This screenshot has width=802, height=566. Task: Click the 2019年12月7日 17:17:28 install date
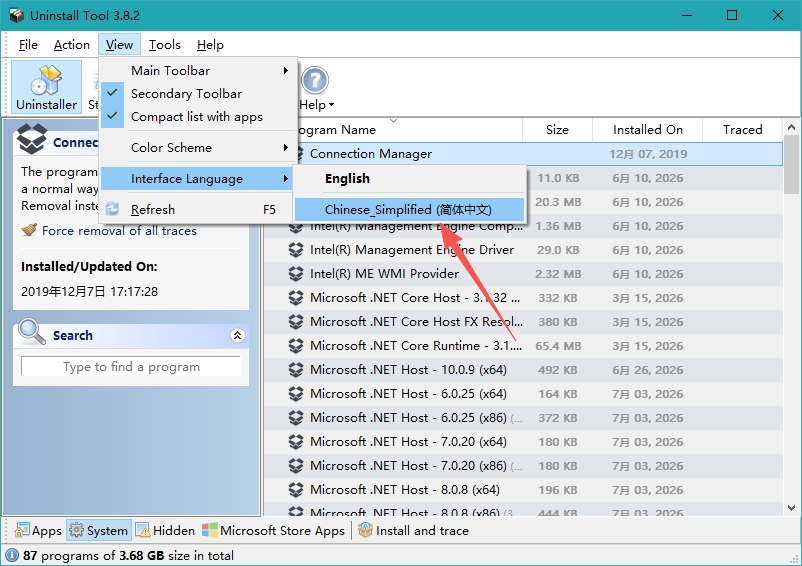(90, 292)
